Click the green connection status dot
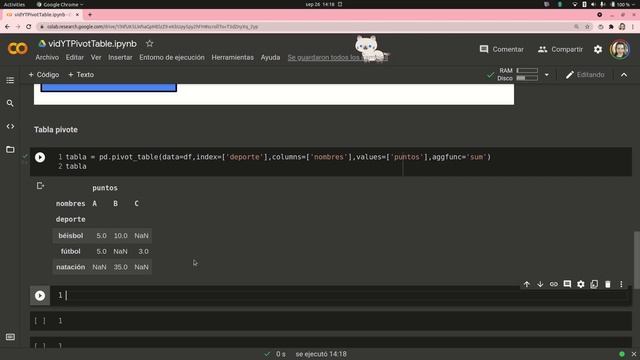This screenshot has width=640, height=360. click(x=622, y=354)
